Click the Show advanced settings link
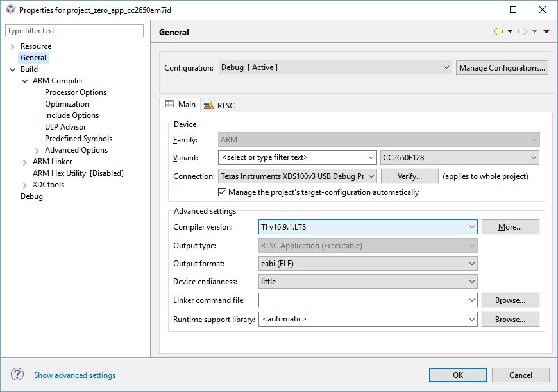The image size is (558, 392). click(74, 375)
